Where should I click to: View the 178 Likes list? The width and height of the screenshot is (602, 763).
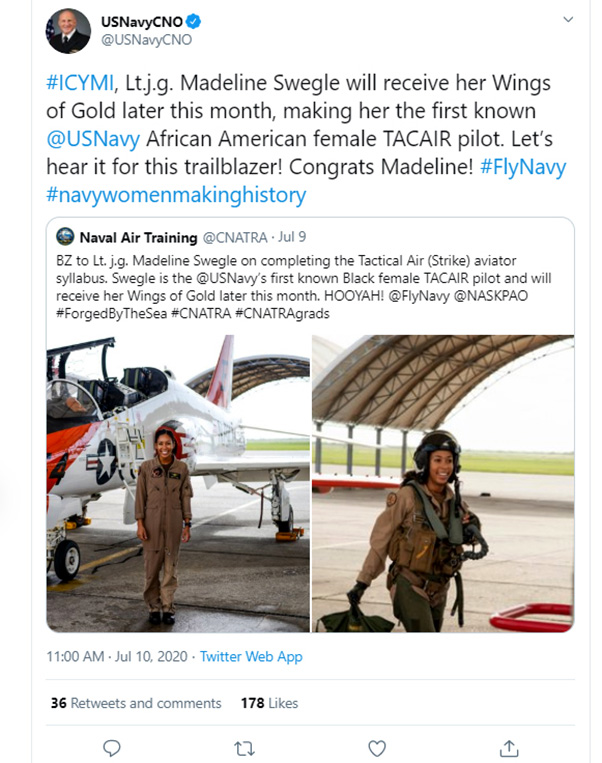pyautogui.click(x=270, y=703)
